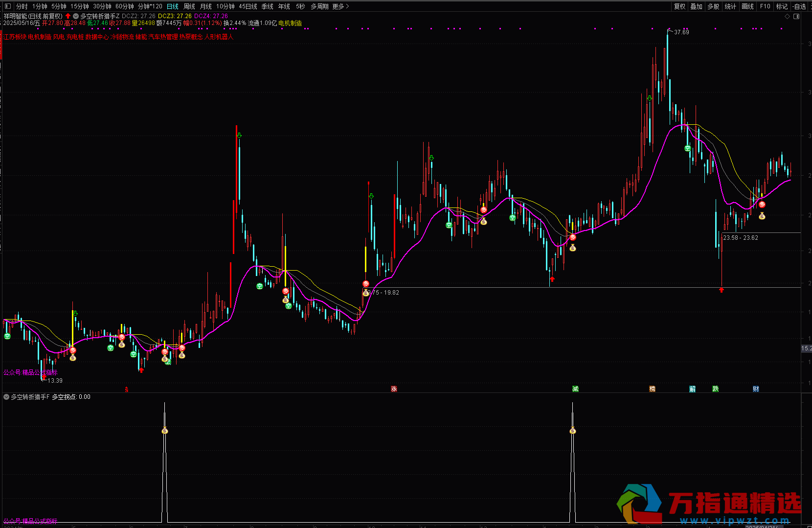
Task: Click the 13.39 low price label
Action: (x=55, y=381)
